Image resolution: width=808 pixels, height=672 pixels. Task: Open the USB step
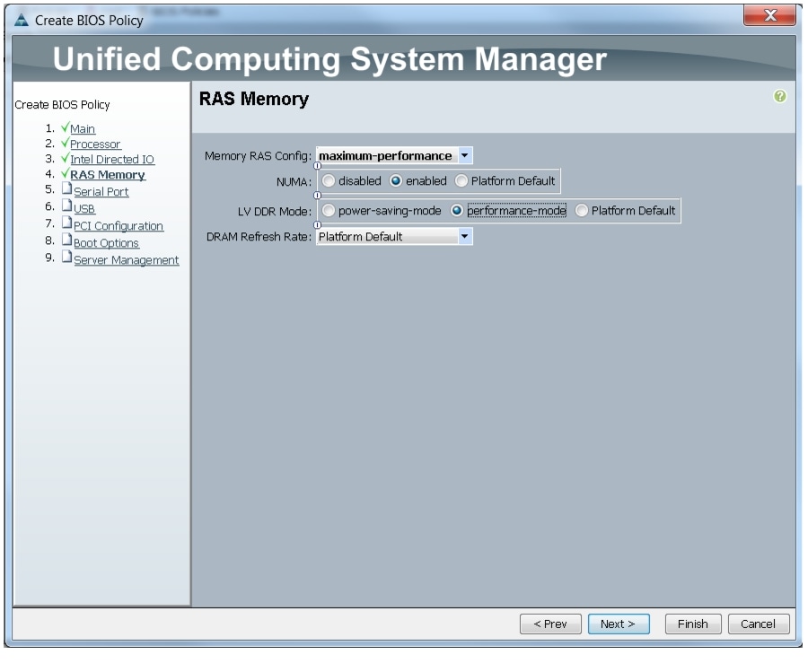click(84, 208)
